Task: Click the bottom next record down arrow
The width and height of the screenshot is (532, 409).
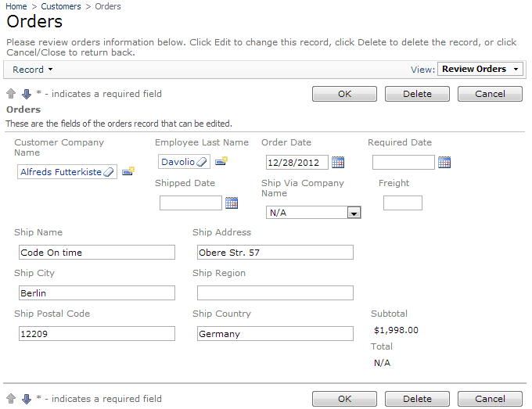Action: pyautogui.click(x=26, y=399)
